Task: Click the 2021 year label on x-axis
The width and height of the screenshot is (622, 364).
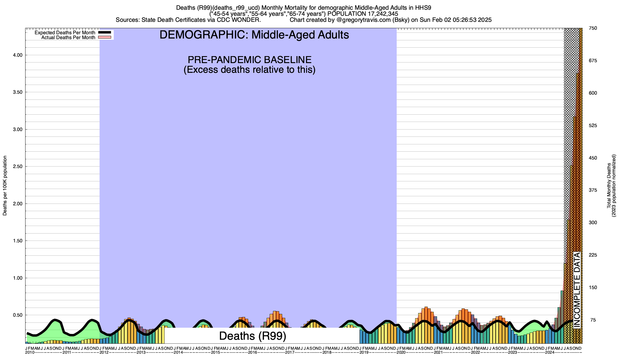Action: (438, 352)
